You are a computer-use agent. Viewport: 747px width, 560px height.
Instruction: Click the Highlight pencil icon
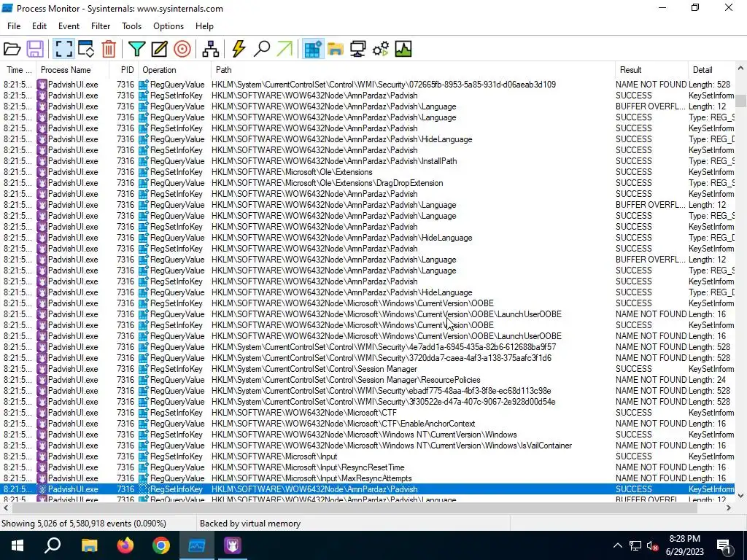click(159, 49)
